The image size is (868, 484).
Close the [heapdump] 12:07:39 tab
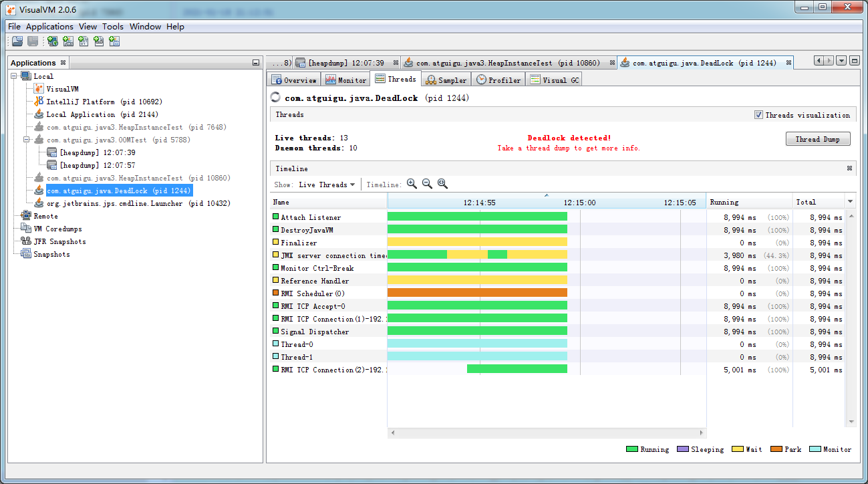pyautogui.click(x=395, y=63)
